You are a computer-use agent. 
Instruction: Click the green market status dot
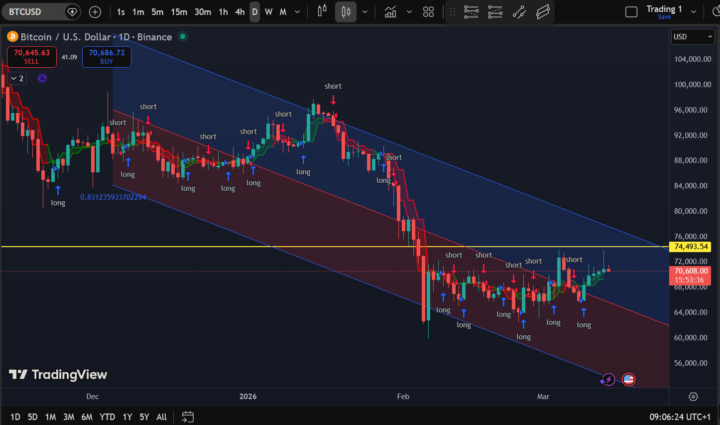click(183, 36)
